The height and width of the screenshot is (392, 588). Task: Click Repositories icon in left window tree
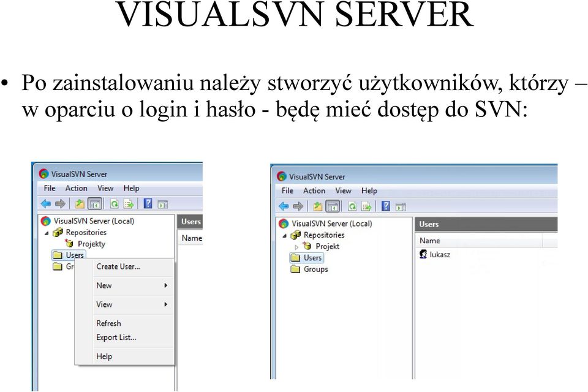(58, 233)
